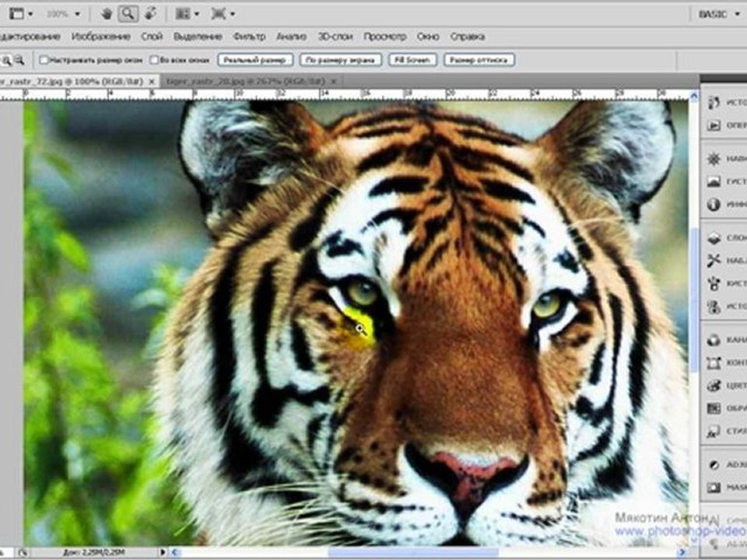The width and height of the screenshot is (747, 560).
Task: Open the Стили (Styles) panel icon
Action: tap(714, 432)
